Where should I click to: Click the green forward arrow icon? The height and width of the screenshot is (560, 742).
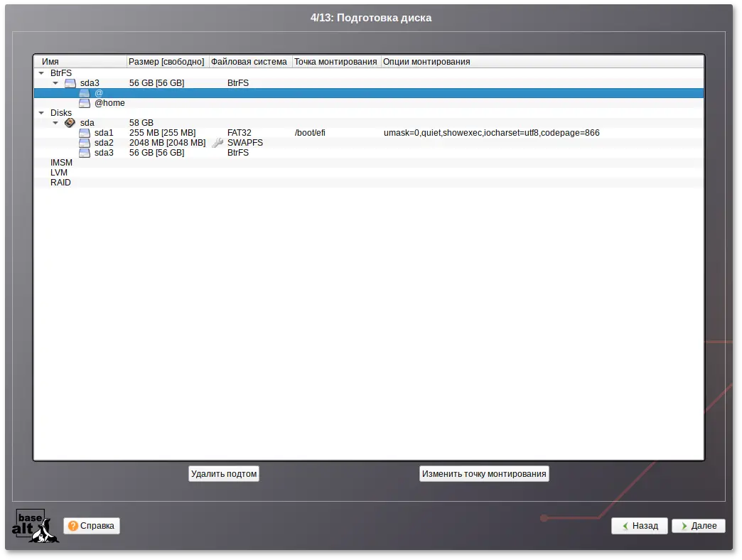684,526
